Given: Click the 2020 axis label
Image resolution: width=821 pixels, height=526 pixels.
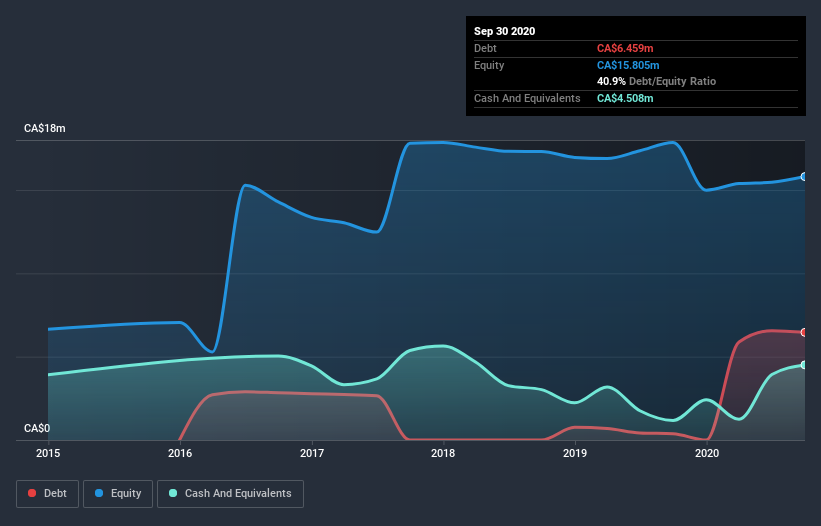Looking at the screenshot, I should pyautogui.click(x=707, y=453).
